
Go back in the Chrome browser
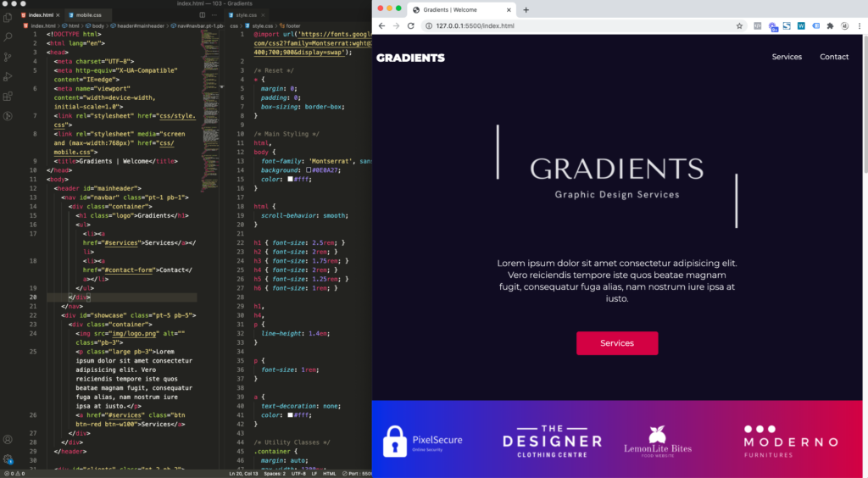pos(381,26)
